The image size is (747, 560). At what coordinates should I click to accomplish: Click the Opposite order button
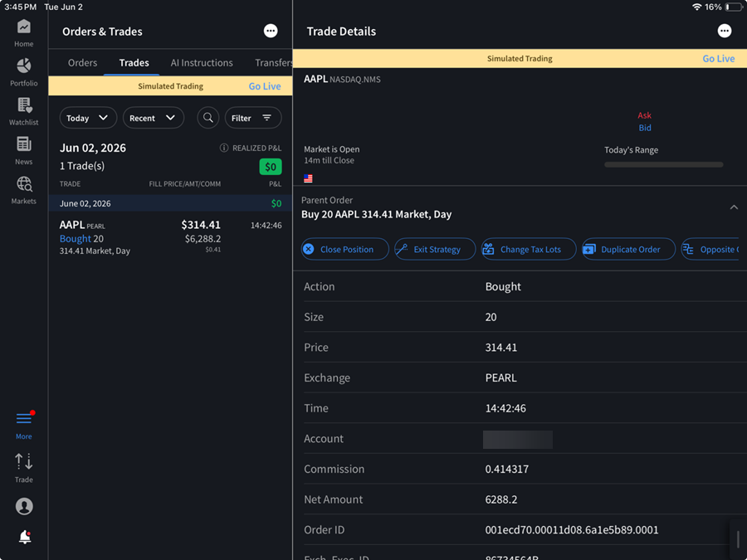710,249
